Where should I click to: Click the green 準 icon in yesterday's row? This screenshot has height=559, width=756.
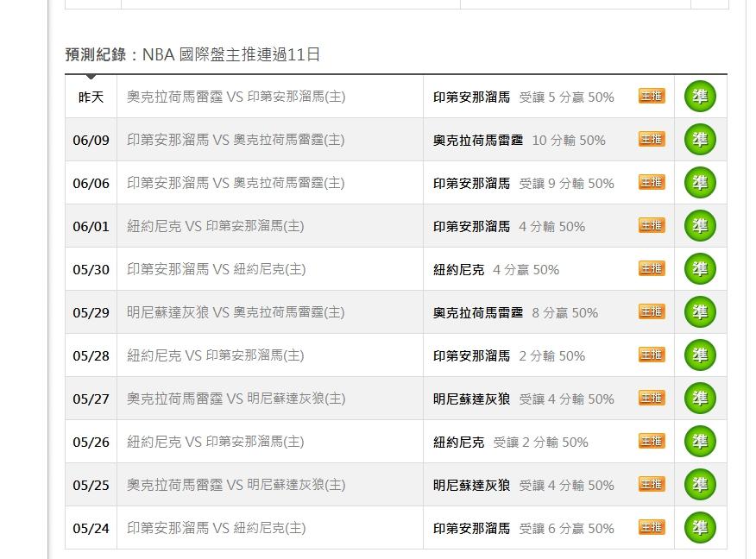coord(700,97)
